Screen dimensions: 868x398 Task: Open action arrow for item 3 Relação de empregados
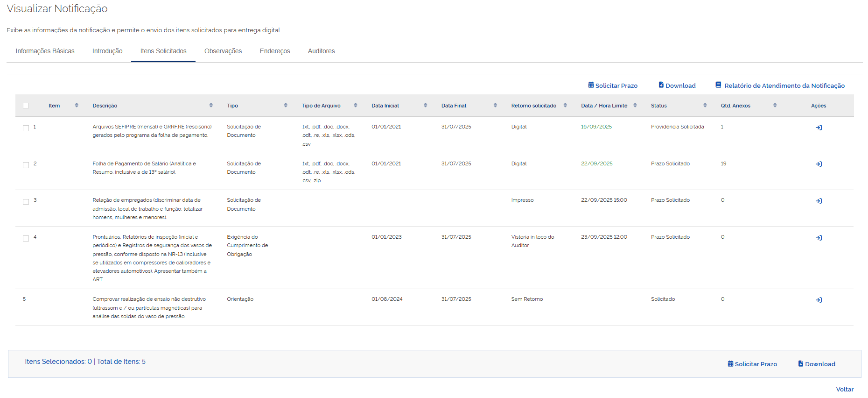(x=819, y=201)
